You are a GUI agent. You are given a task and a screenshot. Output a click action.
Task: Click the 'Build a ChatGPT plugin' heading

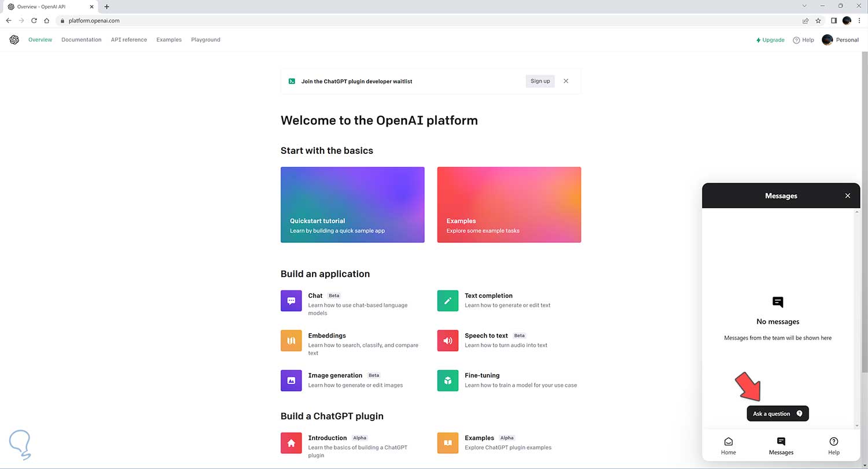click(x=332, y=416)
